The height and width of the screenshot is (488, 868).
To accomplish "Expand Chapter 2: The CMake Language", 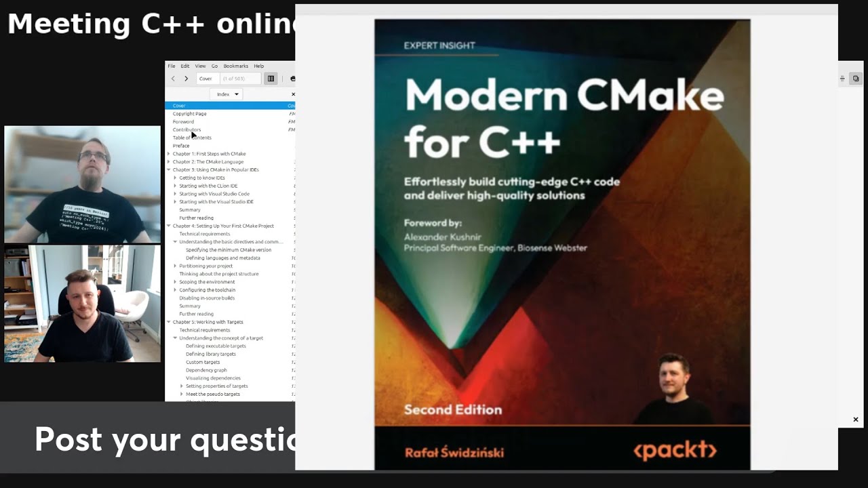I will click(169, 162).
